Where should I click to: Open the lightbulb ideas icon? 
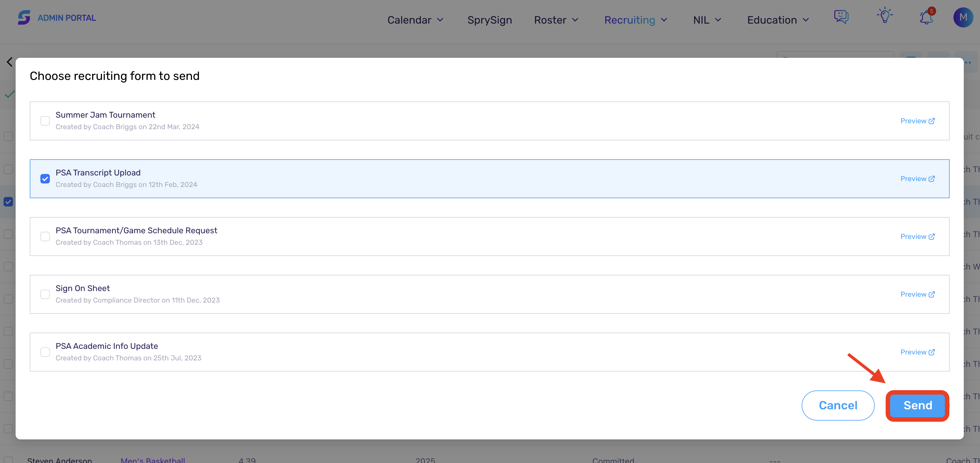[885, 16]
